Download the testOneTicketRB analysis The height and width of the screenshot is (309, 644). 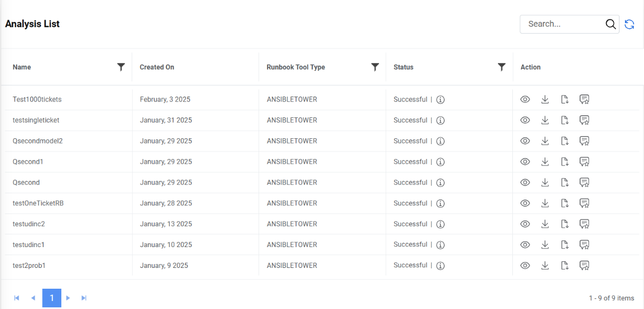(545, 203)
